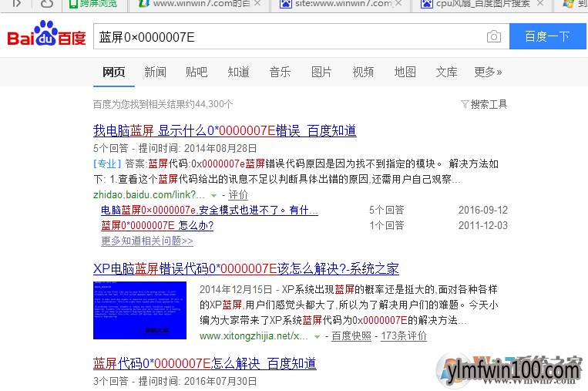
Task: Close the site:www.winwin7.com browser tab
Action: [398, 3]
